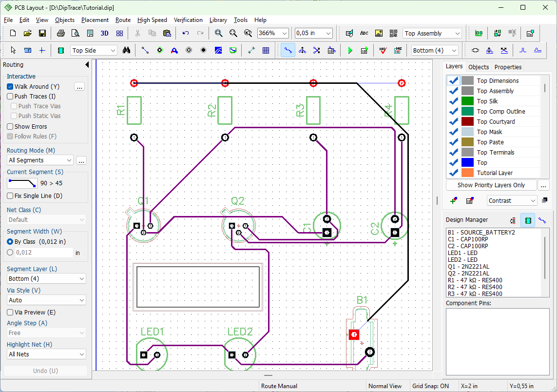
Task: Click the Print icon
Action: pyautogui.click(x=61, y=33)
